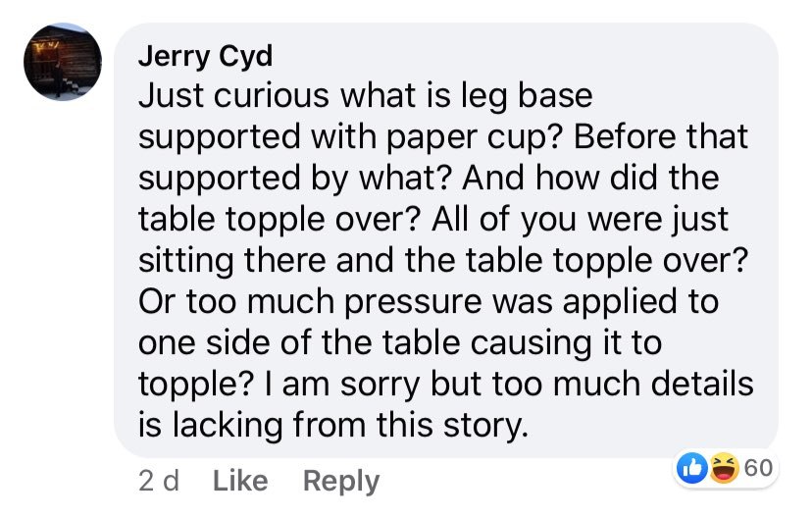Viewport: 812px width, 516px height.
Task: Click the words "Before that" in the comment
Action: [661, 136]
